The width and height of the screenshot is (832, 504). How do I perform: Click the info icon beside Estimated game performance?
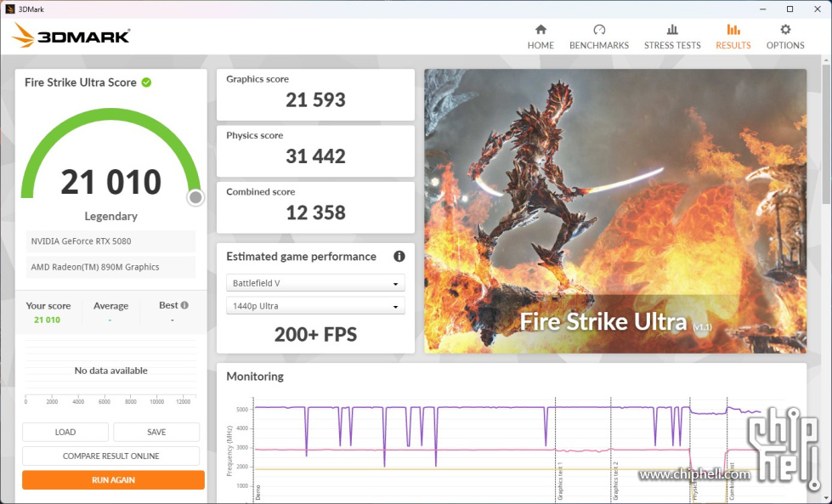click(399, 256)
